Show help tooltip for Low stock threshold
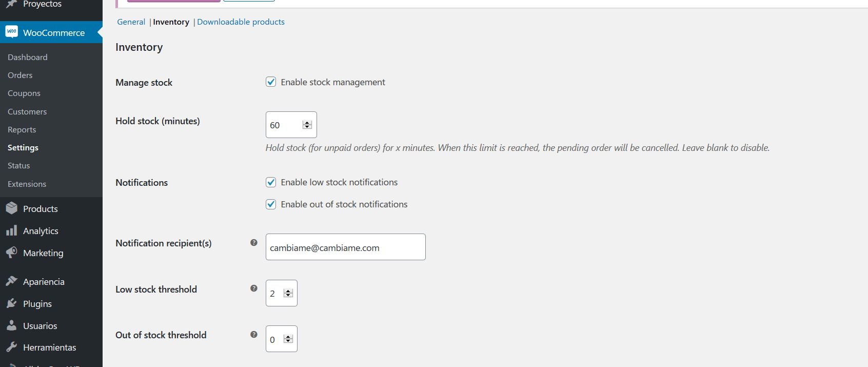This screenshot has width=868, height=367. pyautogui.click(x=254, y=288)
